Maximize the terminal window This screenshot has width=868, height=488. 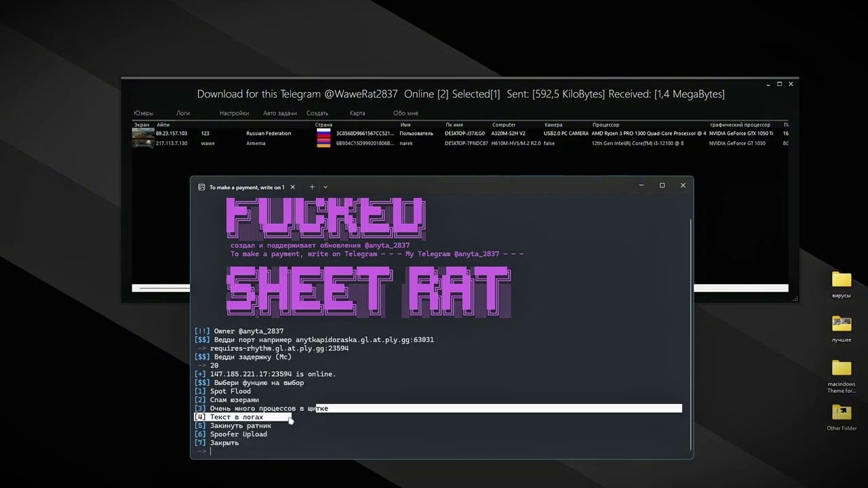(662, 185)
